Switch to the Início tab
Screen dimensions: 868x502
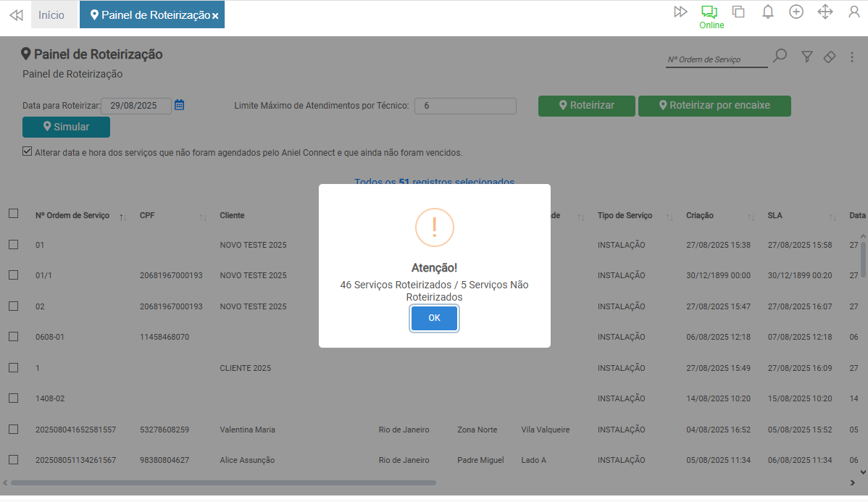51,15
